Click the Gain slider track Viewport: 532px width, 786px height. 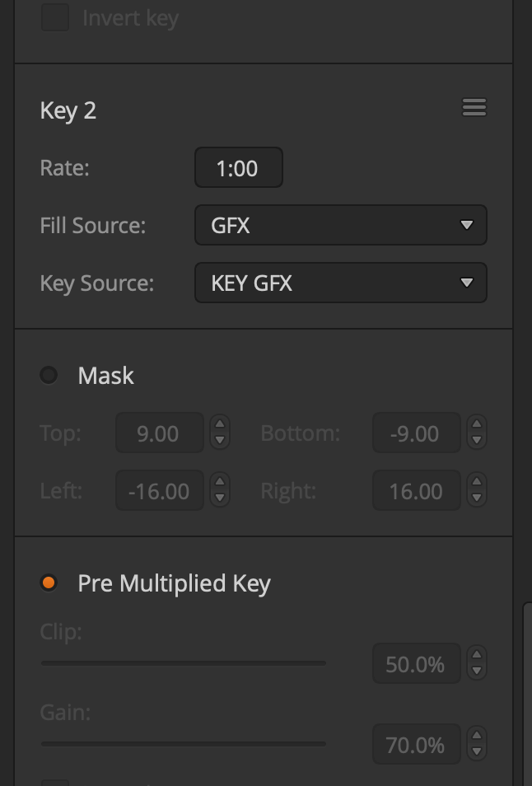point(184,743)
